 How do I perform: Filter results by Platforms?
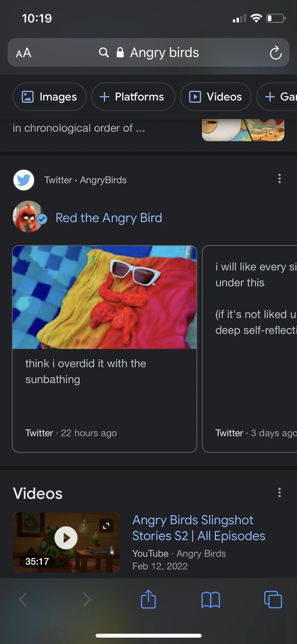point(133,97)
